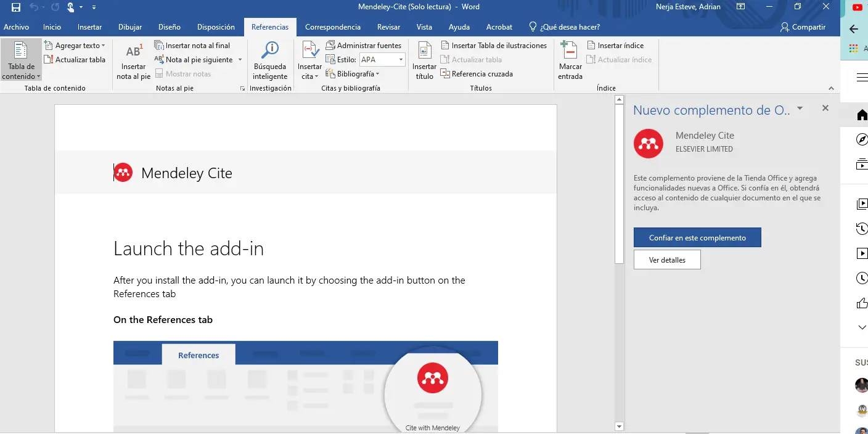The height and width of the screenshot is (434, 868).
Task: Close the Nuevo complemento de Office pane
Action: (x=825, y=108)
